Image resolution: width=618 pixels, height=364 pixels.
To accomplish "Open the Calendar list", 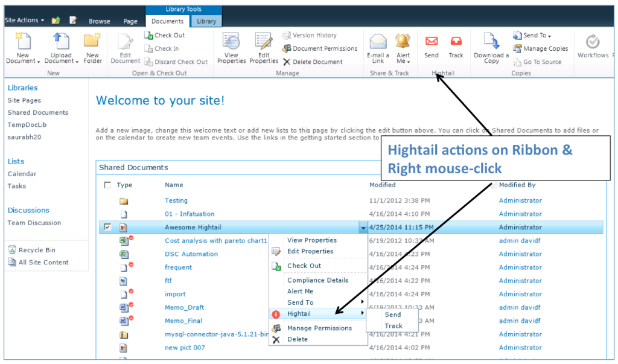I will (22, 174).
